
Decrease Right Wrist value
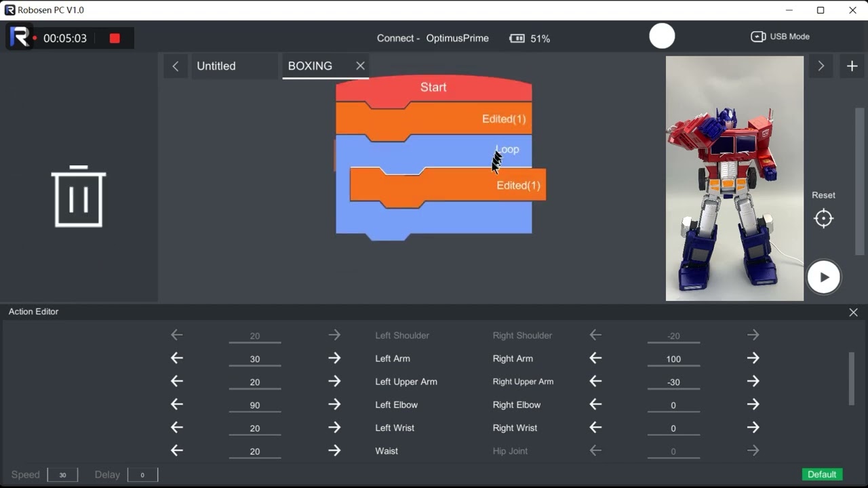tap(595, 428)
